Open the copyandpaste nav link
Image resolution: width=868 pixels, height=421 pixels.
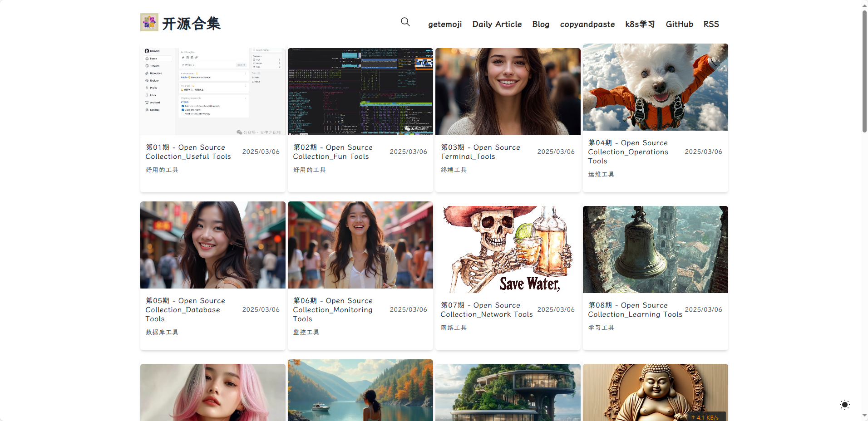click(x=587, y=24)
